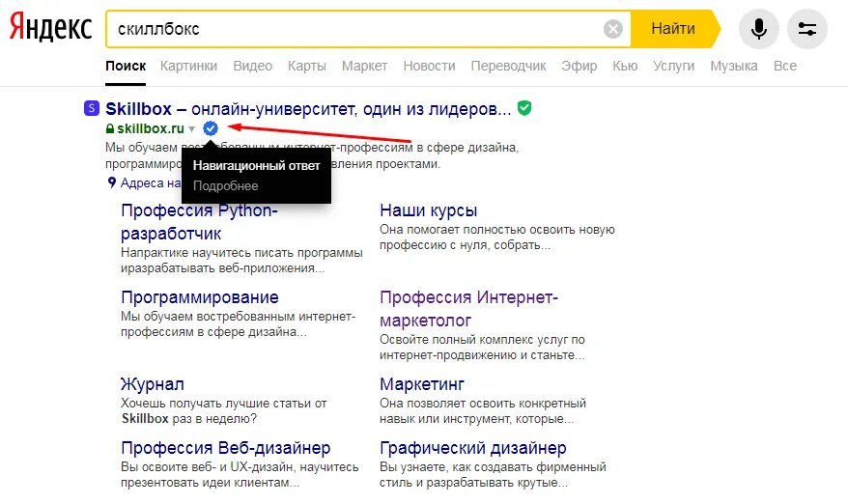Open the Карты tab
This screenshot has width=848, height=504.
click(306, 66)
